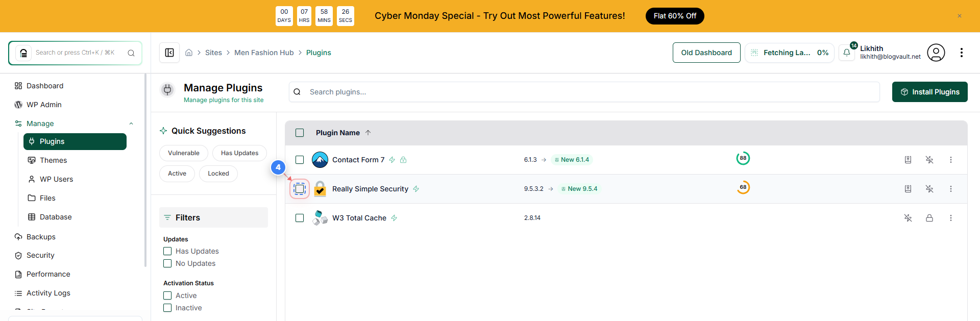Click Install Plugins button
Screen dimensions: 980x321
tap(929, 92)
